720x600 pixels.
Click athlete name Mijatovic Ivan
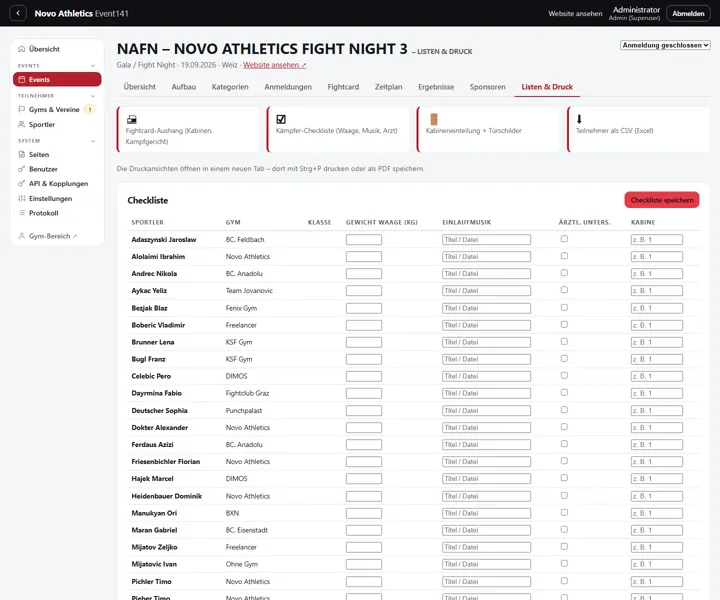(154, 564)
